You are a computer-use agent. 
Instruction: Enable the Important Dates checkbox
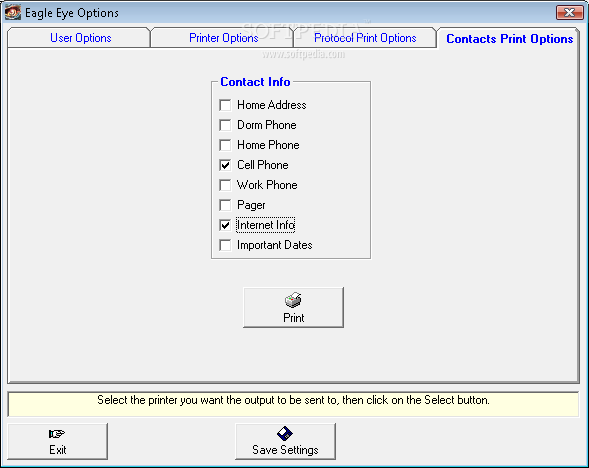pyautogui.click(x=225, y=245)
